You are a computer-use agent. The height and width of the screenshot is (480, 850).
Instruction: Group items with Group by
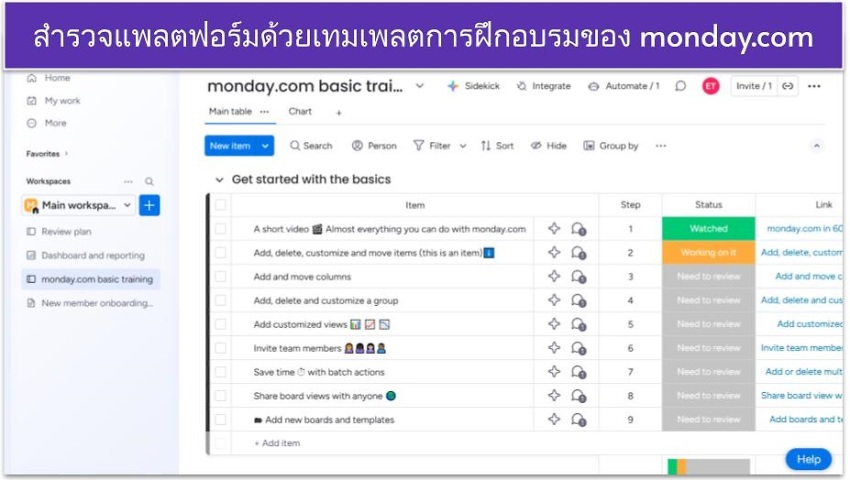pos(611,146)
